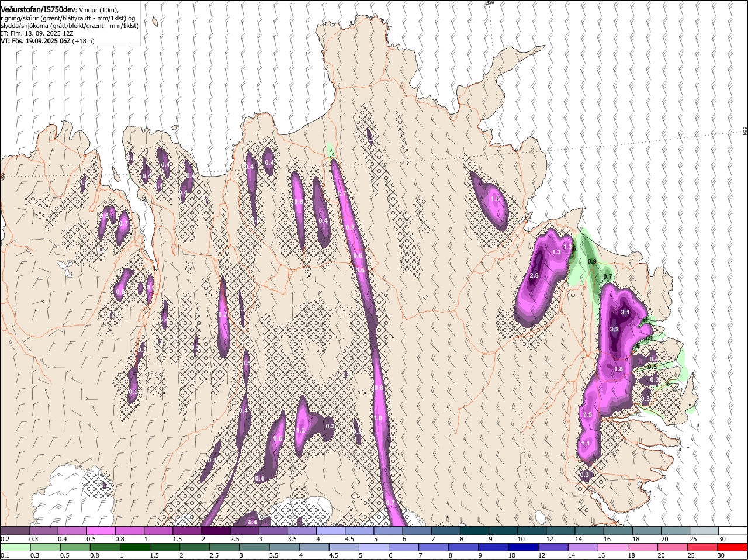This screenshot has width=748, height=560.
Task: Choose the bright pink swatch between 0.5 and 0.8
Action: 101,531
